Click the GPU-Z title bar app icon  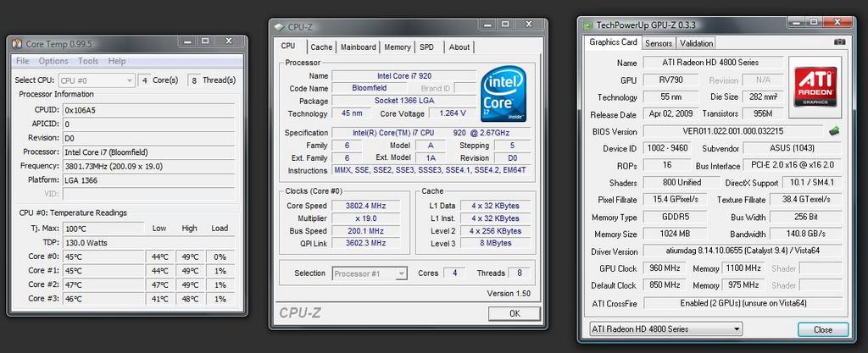coord(587,25)
